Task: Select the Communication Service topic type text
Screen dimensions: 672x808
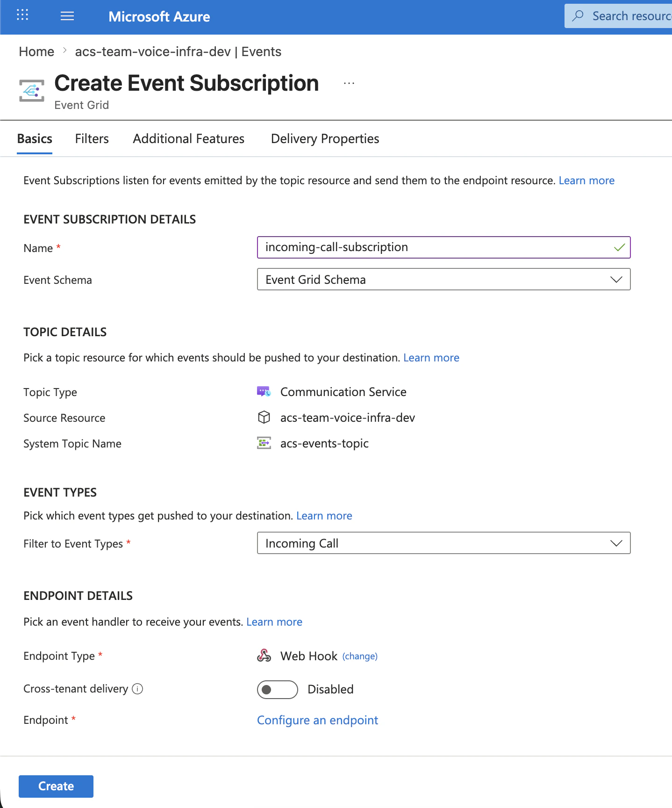Action: click(343, 392)
